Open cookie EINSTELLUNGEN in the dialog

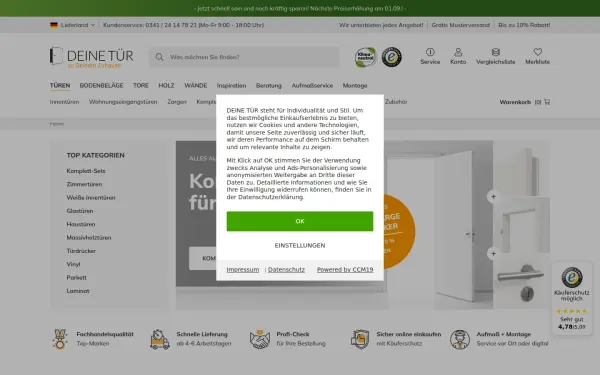tap(300, 245)
